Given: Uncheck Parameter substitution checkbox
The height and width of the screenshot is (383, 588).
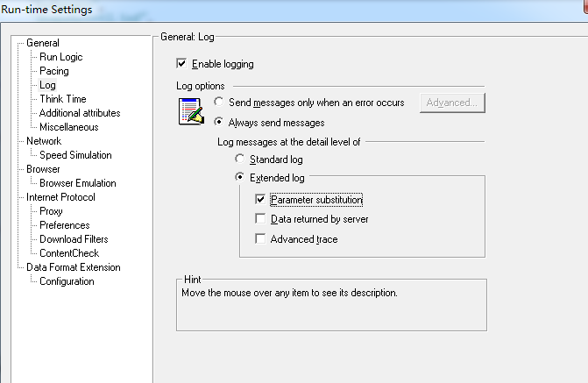Looking at the screenshot, I should 260,200.
